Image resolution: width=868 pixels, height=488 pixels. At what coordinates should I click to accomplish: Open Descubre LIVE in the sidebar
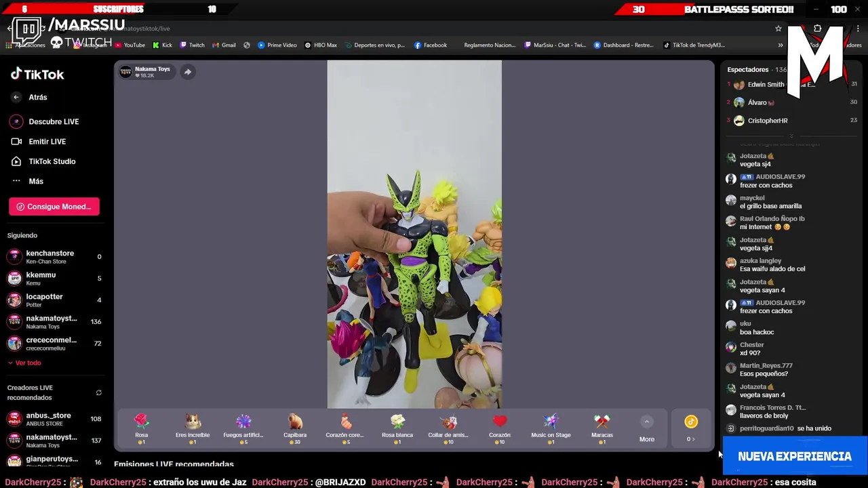[45, 121]
